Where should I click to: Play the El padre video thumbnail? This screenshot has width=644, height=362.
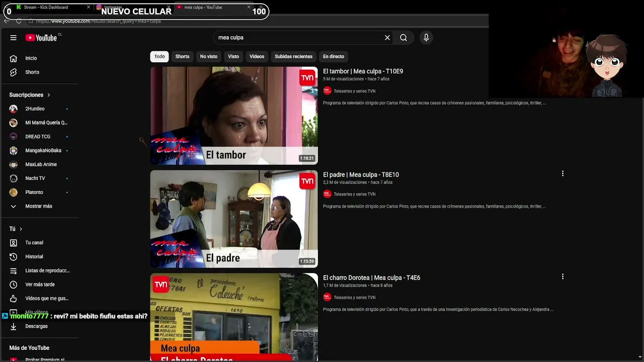pyautogui.click(x=234, y=219)
